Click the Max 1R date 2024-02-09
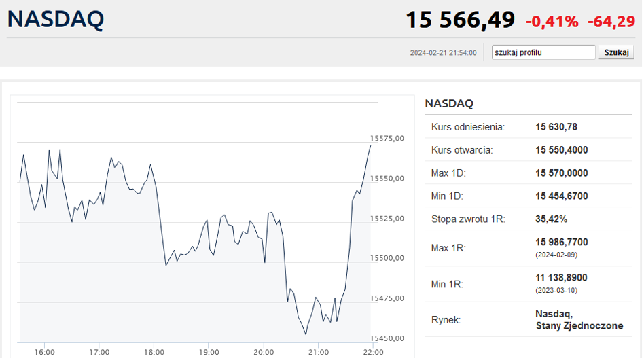This screenshot has height=358, width=644. [555, 254]
